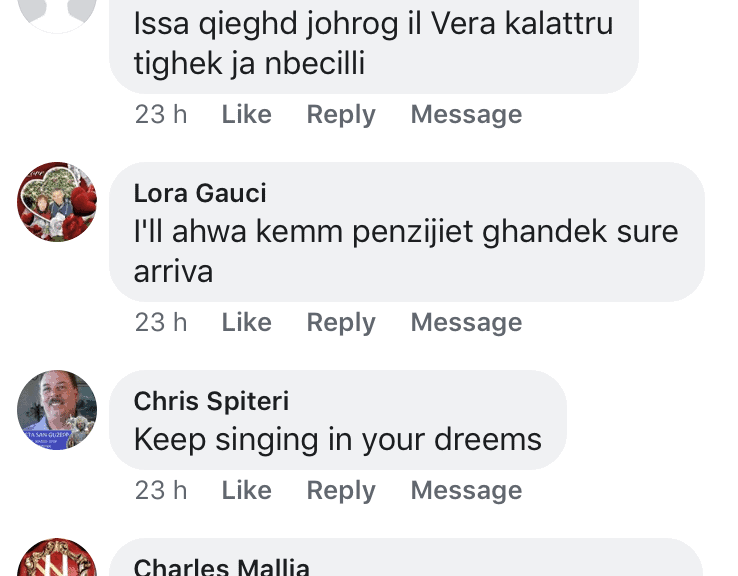Open the Lora Gauci name link

tap(200, 193)
